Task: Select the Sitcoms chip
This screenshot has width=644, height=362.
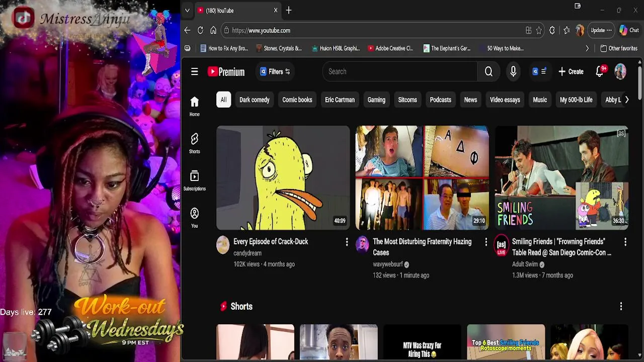Action: pos(408,100)
